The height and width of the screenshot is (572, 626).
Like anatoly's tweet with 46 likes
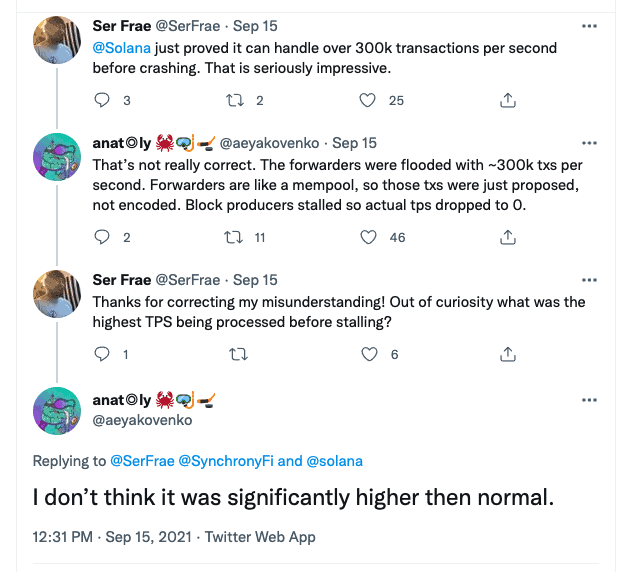point(368,237)
